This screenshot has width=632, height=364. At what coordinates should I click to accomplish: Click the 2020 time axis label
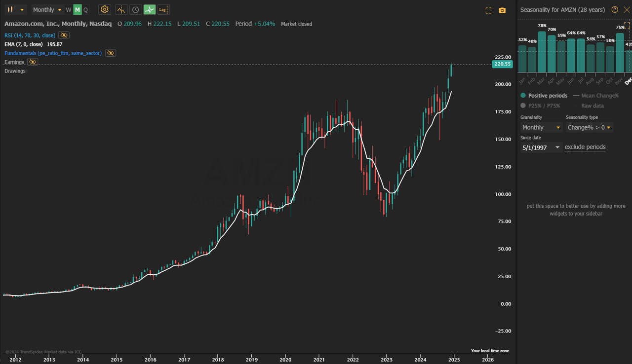tap(285, 360)
